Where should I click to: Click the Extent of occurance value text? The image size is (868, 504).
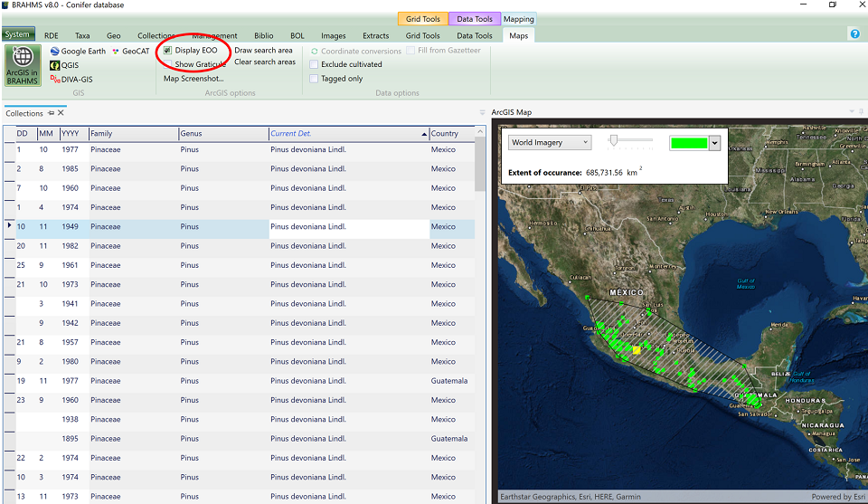point(612,172)
